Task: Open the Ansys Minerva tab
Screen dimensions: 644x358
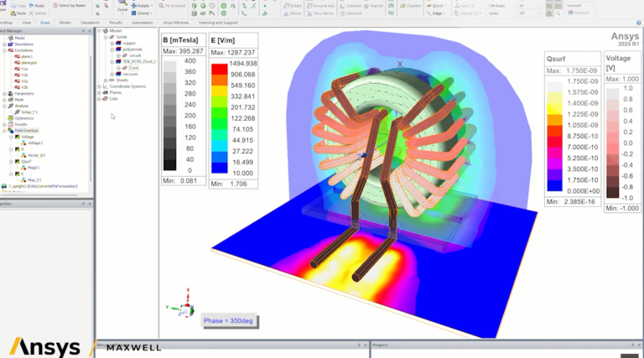Action: [176, 23]
